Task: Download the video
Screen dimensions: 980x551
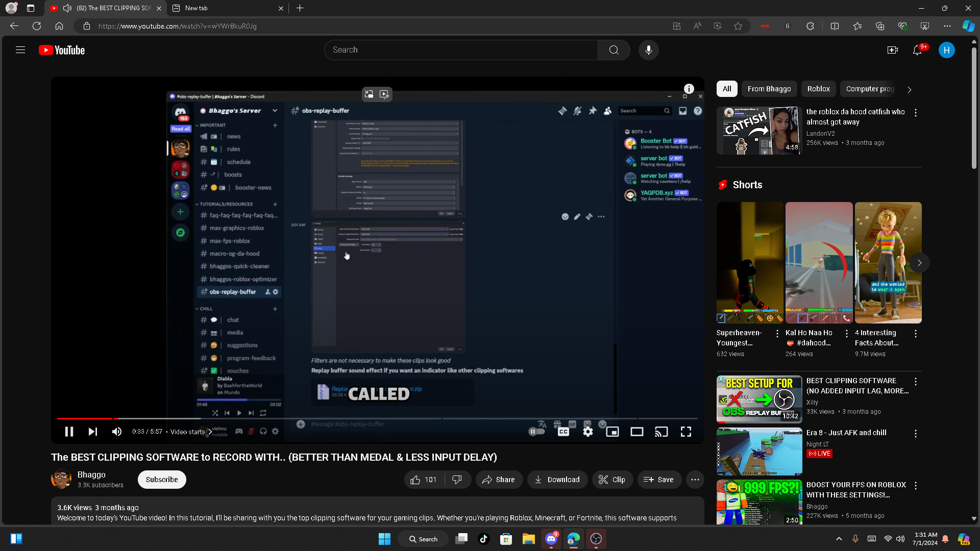Action: click(x=557, y=480)
